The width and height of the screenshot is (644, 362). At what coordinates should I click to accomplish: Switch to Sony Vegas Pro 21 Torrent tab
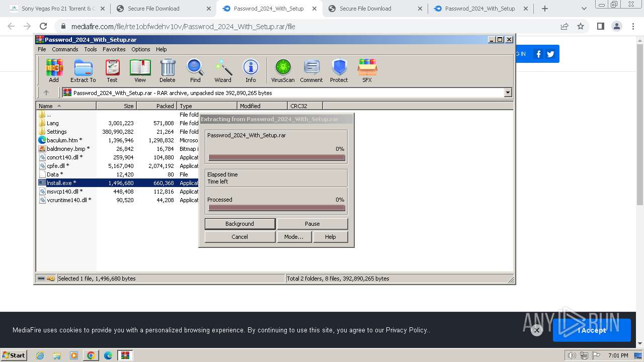pos(57,9)
